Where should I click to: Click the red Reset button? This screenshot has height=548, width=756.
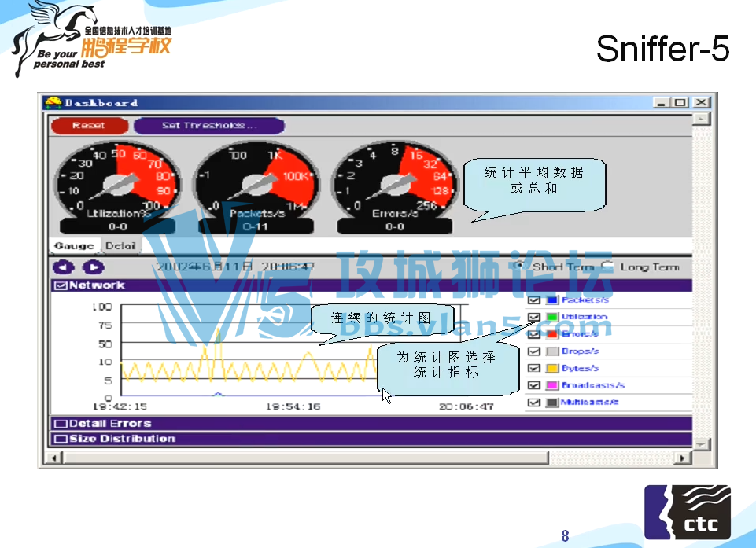point(90,126)
